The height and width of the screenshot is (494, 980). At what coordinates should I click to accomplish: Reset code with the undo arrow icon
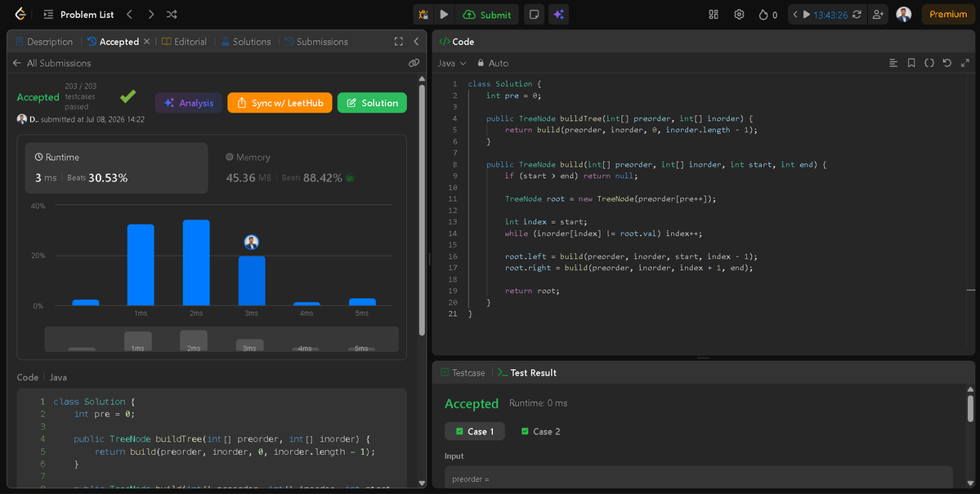(x=946, y=63)
